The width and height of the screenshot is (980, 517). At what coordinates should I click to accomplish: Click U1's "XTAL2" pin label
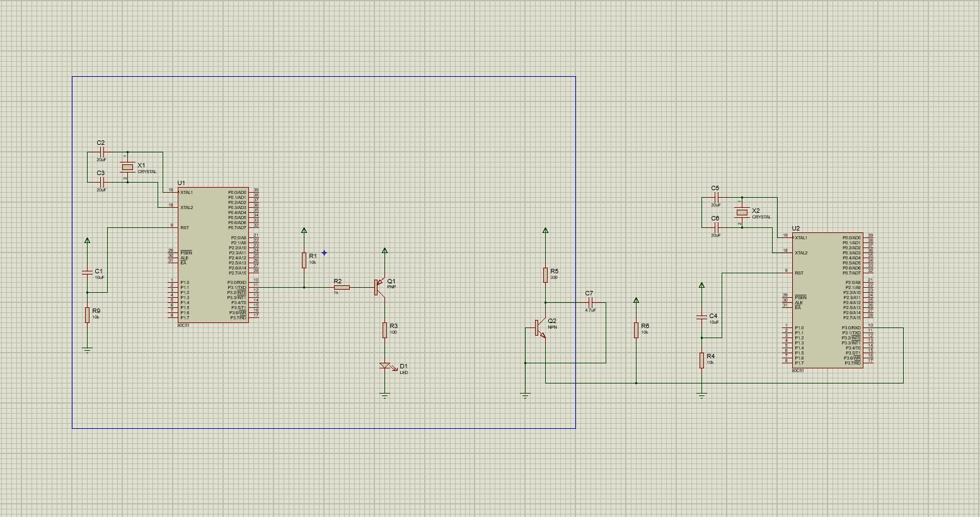coord(187,207)
